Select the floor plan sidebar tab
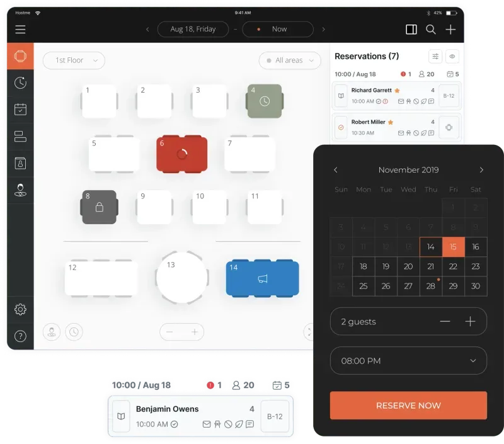 (20, 56)
